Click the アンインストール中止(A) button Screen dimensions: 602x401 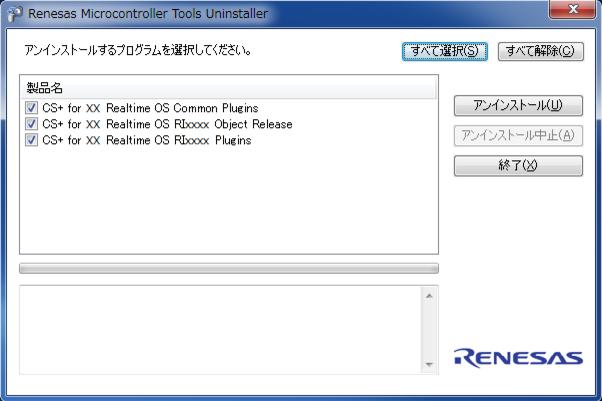tap(517, 135)
